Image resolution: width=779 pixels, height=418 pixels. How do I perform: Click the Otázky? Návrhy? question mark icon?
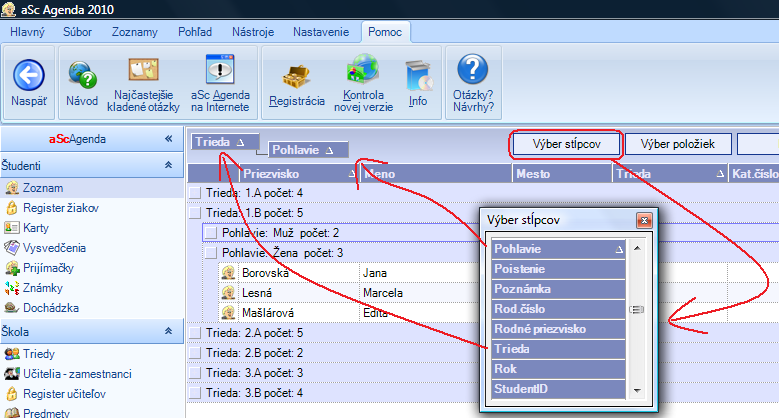(x=472, y=69)
